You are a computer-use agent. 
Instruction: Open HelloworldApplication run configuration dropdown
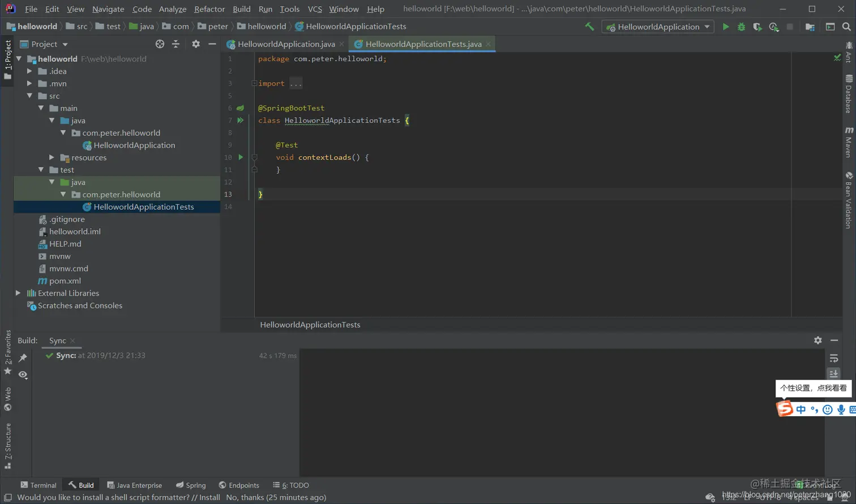pyautogui.click(x=657, y=27)
